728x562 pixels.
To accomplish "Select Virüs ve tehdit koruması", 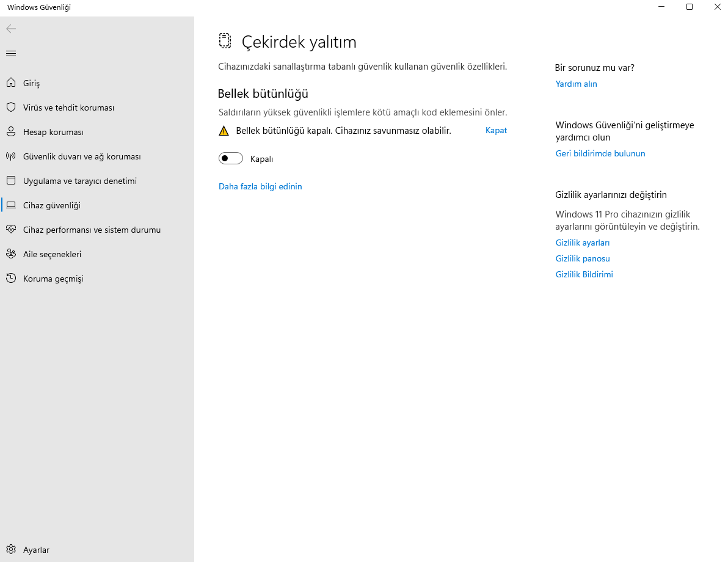I will coord(97,108).
